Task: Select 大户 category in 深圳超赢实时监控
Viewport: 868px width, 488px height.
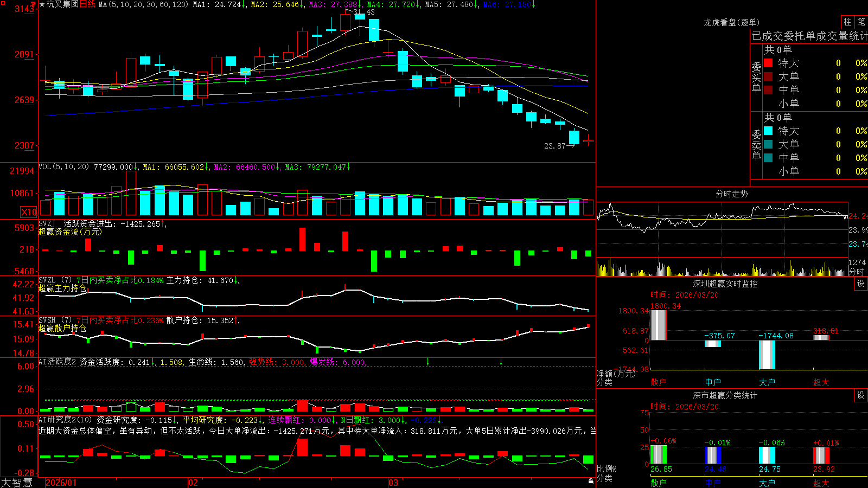Action: click(x=767, y=382)
